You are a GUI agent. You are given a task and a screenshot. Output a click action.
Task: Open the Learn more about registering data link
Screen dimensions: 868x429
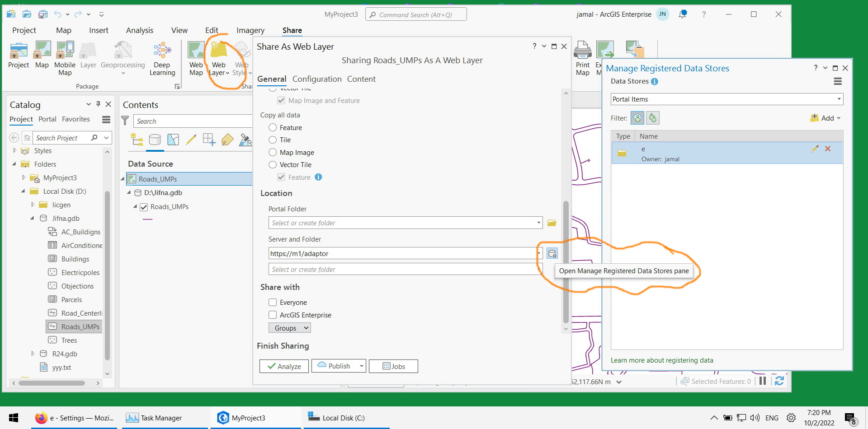(x=662, y=360)
